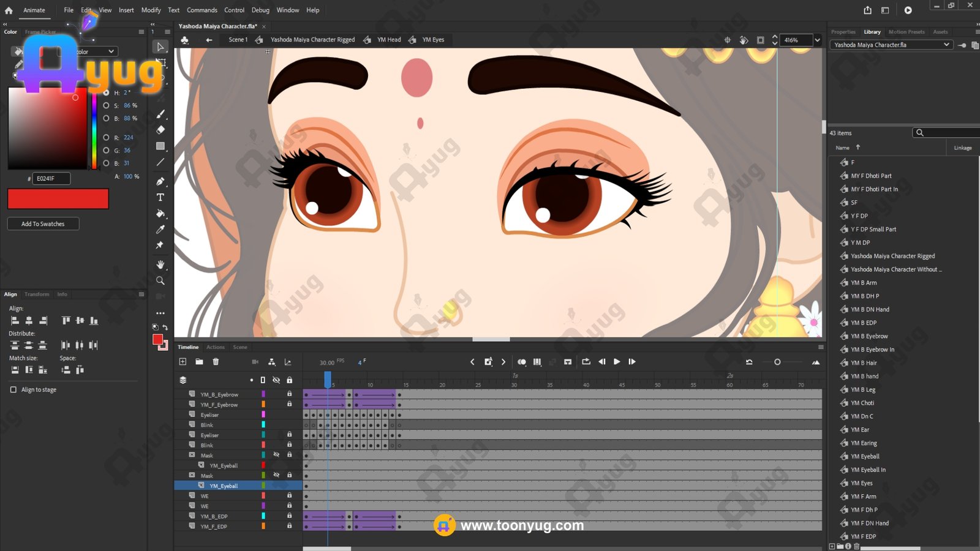Image resolution: width=980 pixels, height=551 pixels.
Task: Select the R red radio button
Action: tap(106, 137)
